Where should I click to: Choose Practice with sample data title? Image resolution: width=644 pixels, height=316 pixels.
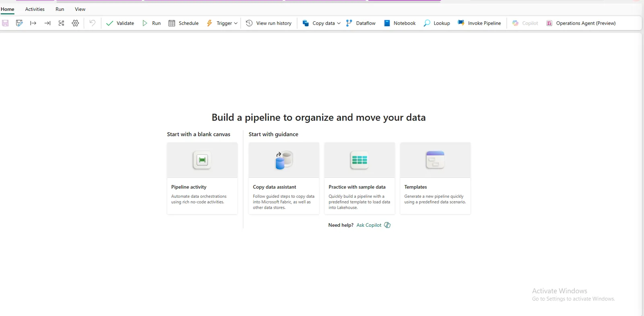[x=357, y=187]
